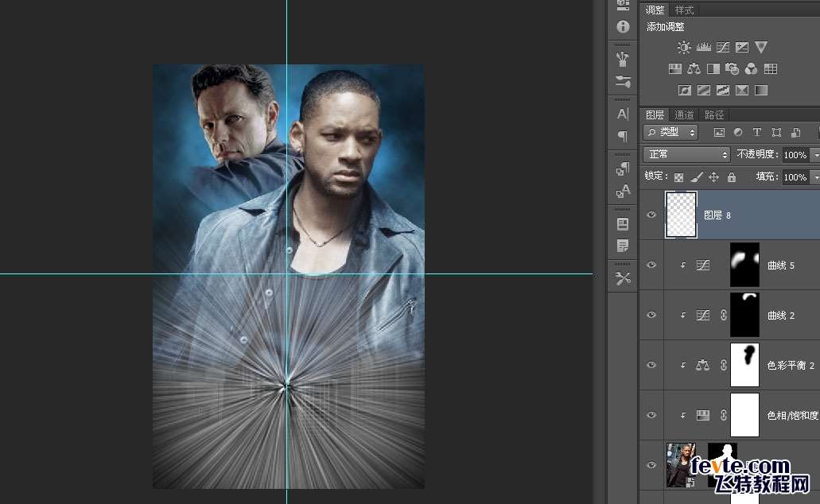Hide the 图层 8 layer

(651, 215)
